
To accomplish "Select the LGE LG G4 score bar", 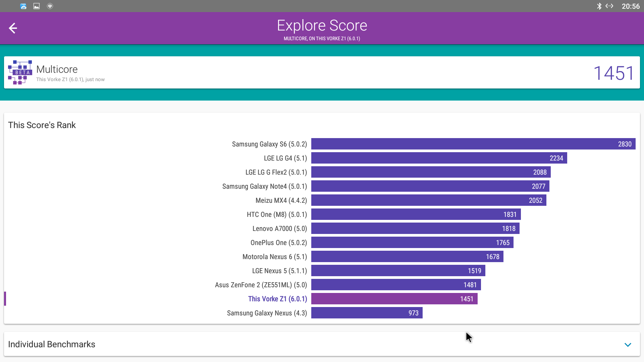I will click(x=439, y=158).
